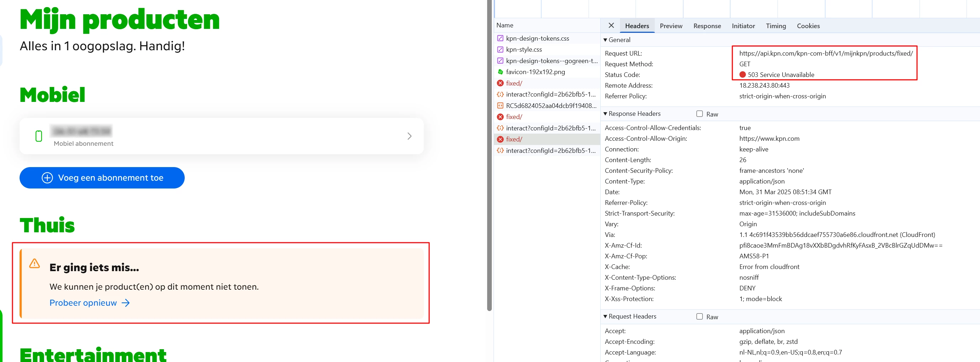
Task: Click 'We kunnen je product(en)' error message
Action: tap(154, 286)
